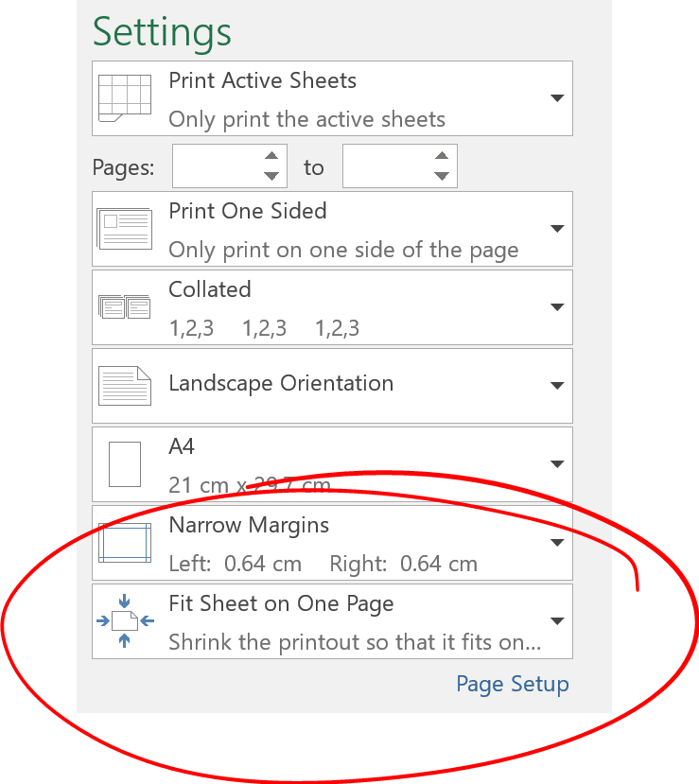The height and width of the screenshot is (784, 699).
Task: Expand the Print Active Sheets dropdown arrow
Action: point(557,98)
